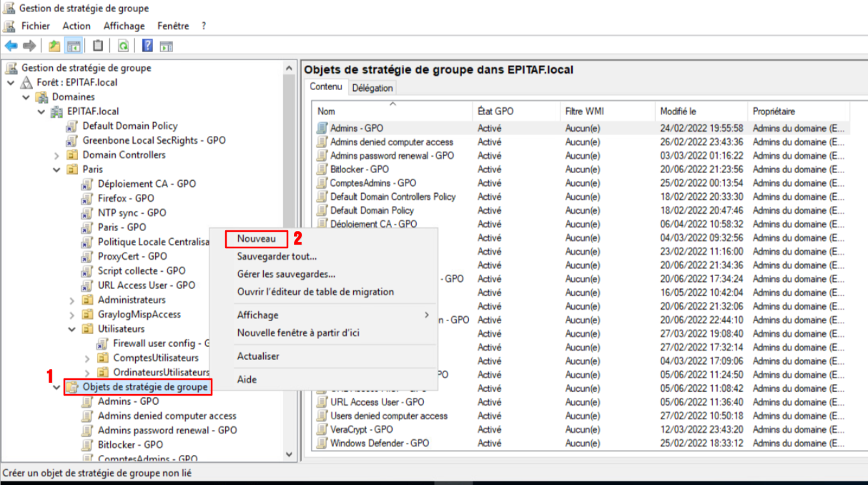Image resolution: width=868 pixels, height=485 pixels.
Task: Choose Nouveau in the context menu
Action: tap(256, 239)
